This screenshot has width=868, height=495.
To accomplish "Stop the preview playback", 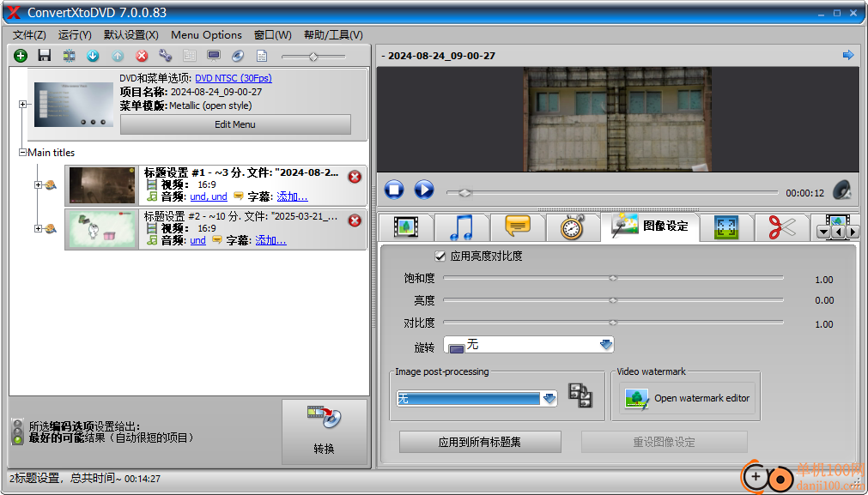I will 394,190.
